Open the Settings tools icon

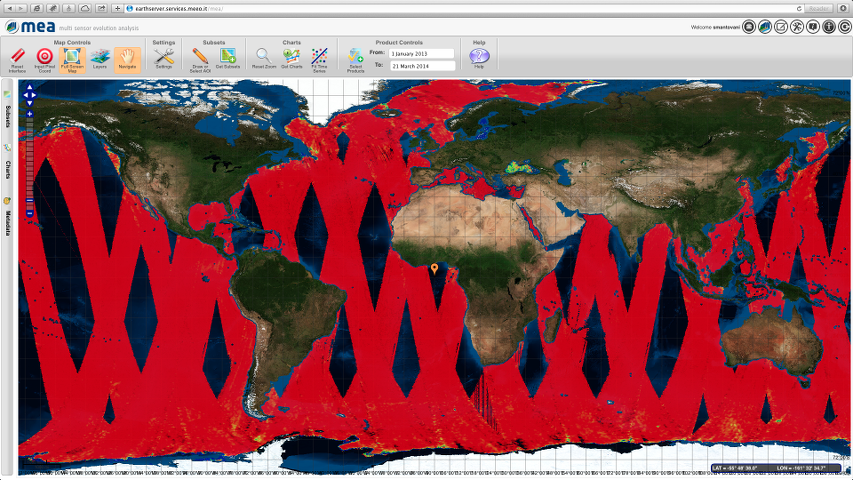(164, 59)
